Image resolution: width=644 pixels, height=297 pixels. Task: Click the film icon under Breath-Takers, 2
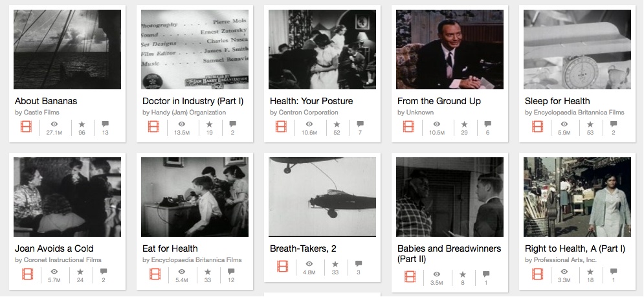click(x=281, y=266)
